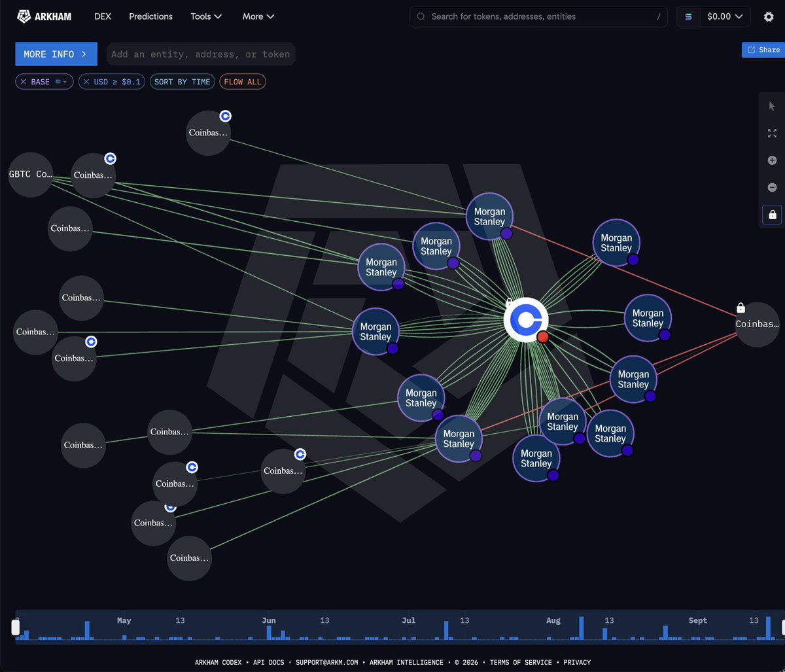The height and width of the screenshot is (672, 785).
Task: Open the ARKHAM INTELLIGENCE footer link
Action: click(406, 662)
